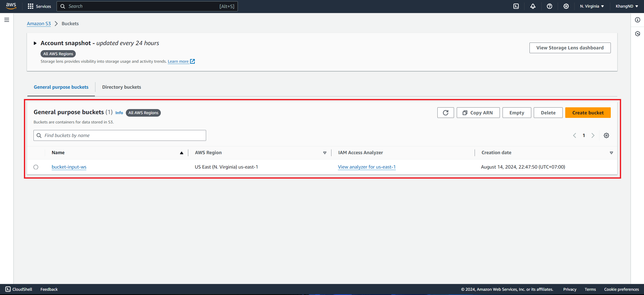Click View Storage Lens dashboard button
Image resolution: width=644 pixels, height=295 pixels.
coord(570,48)
